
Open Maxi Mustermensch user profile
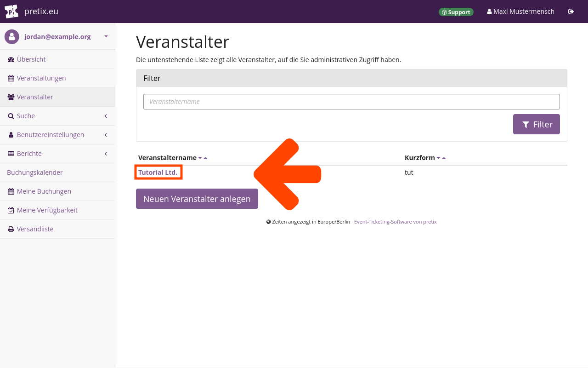520,11
